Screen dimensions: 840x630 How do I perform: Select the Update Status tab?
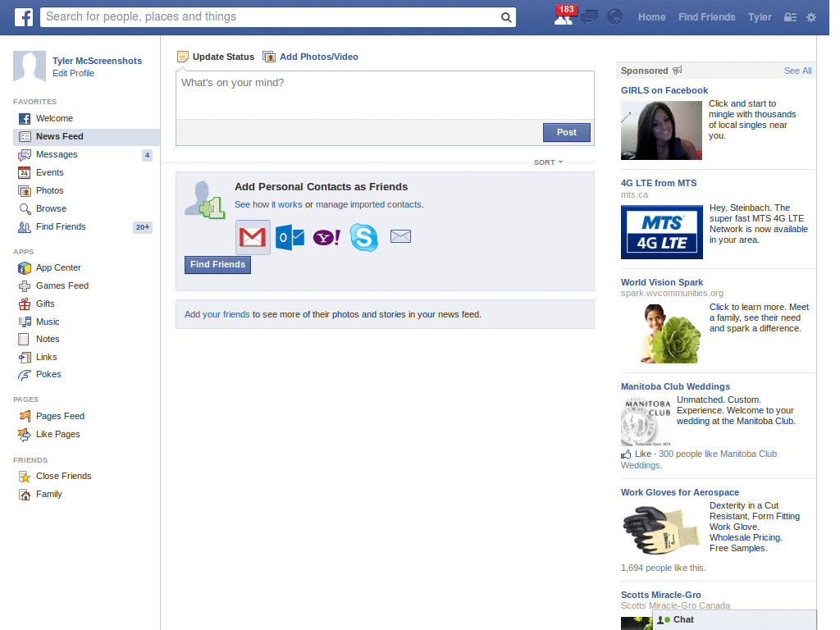(216, 57)
